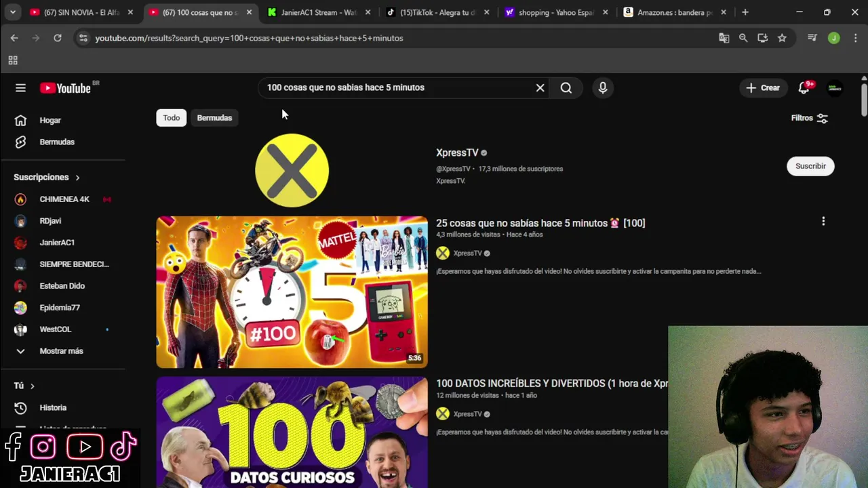This screenshot has width=868, height=488.
Task: View the site information icon
Action: point(82,38)
